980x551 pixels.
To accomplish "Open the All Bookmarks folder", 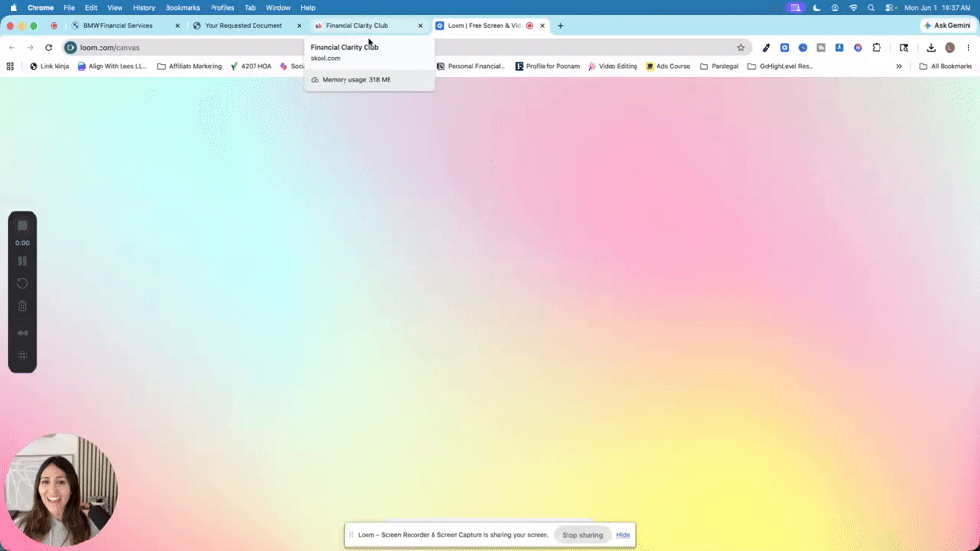I will pyautogui.click(x=946, y=66).
